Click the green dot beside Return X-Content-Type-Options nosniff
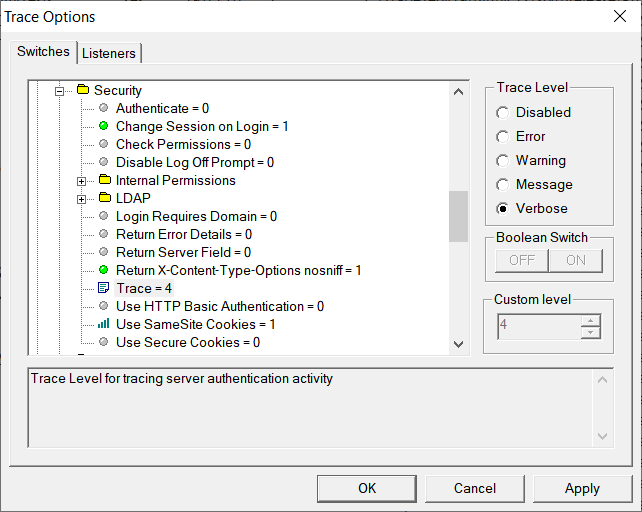642x512 pixels. pyautogui.click(x=104, y=270)
